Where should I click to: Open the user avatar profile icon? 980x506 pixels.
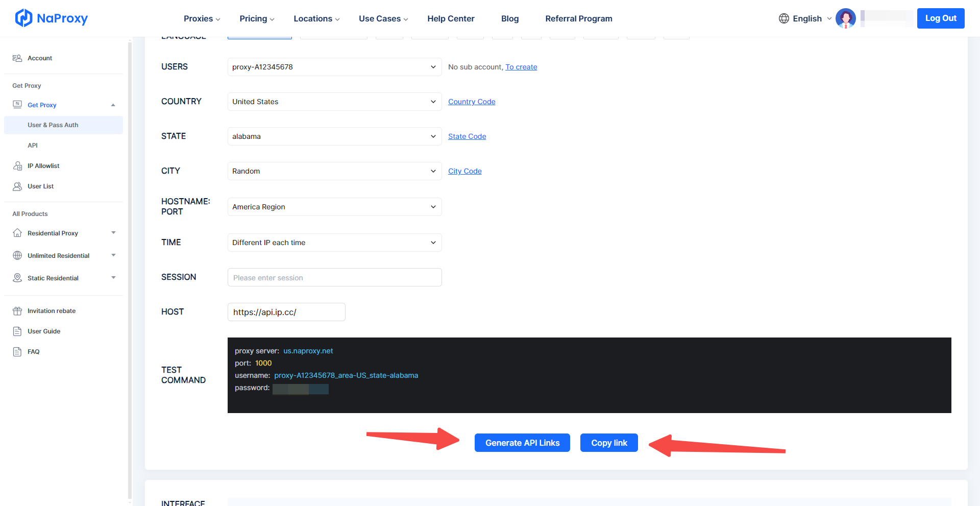coord(845,18)
